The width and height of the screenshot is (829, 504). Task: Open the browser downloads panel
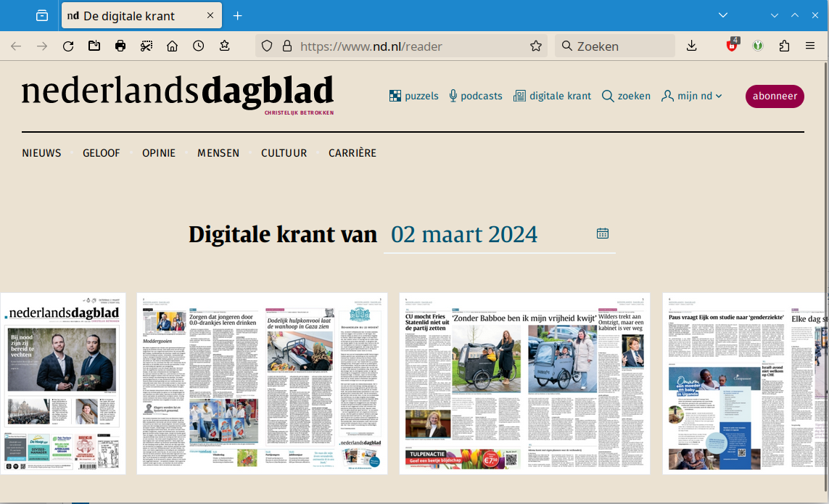(691, 46)
